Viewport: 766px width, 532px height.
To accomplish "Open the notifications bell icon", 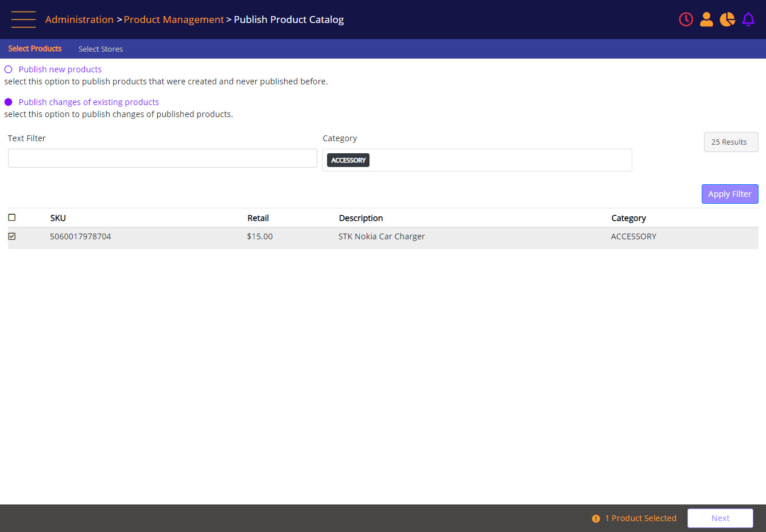I will coord(748,20).
